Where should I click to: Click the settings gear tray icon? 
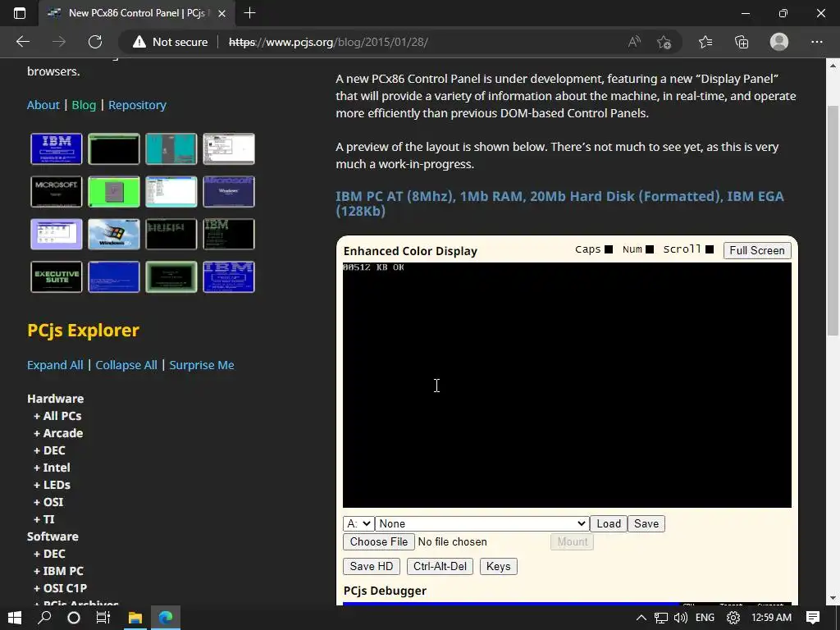(733, 618)
